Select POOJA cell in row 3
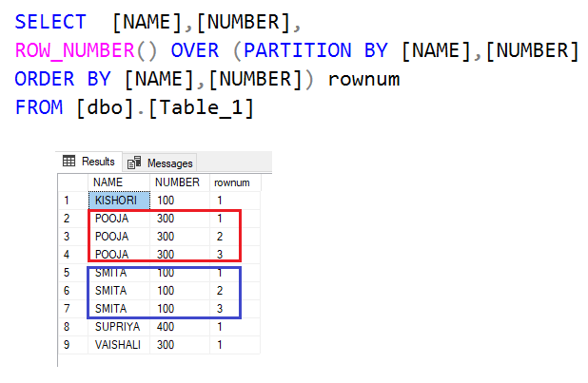Image resolution: width=588 pixels, height=383 pixels. (119, 237)
